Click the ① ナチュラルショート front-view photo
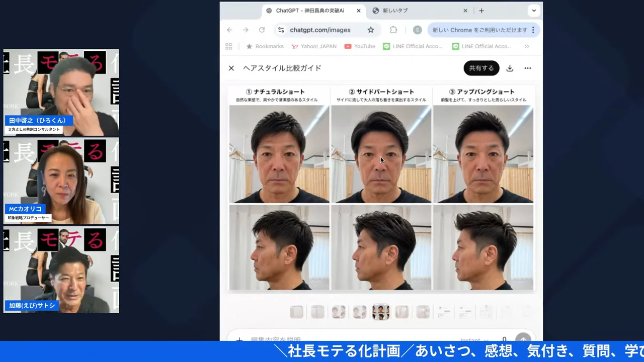 tap(279, 154)
